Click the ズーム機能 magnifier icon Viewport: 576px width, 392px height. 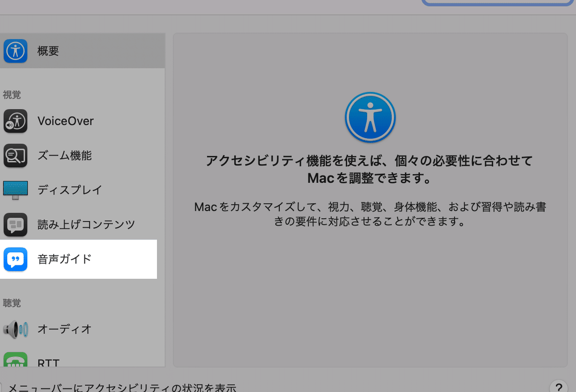point(15,155)
